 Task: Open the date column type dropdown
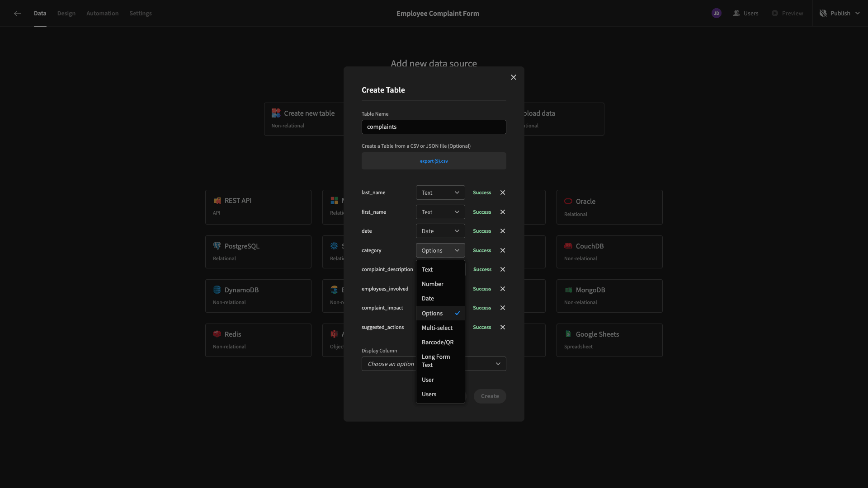(x=440, y=231)
